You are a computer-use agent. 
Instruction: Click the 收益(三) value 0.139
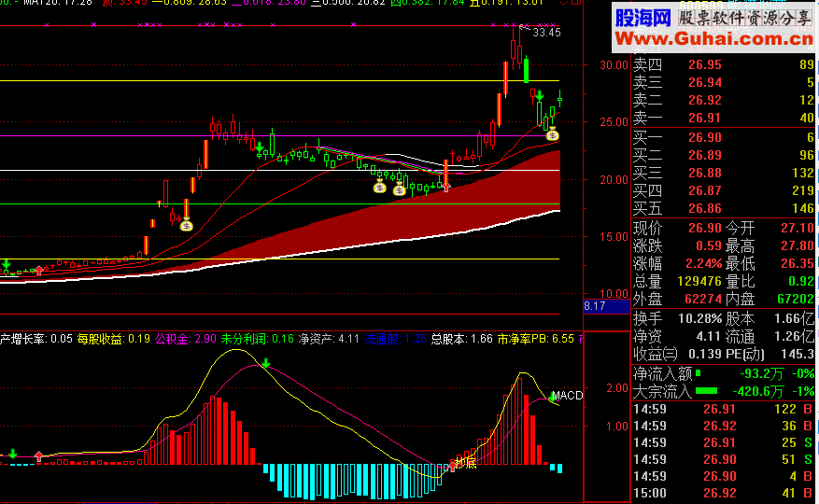tap(705, 354)
